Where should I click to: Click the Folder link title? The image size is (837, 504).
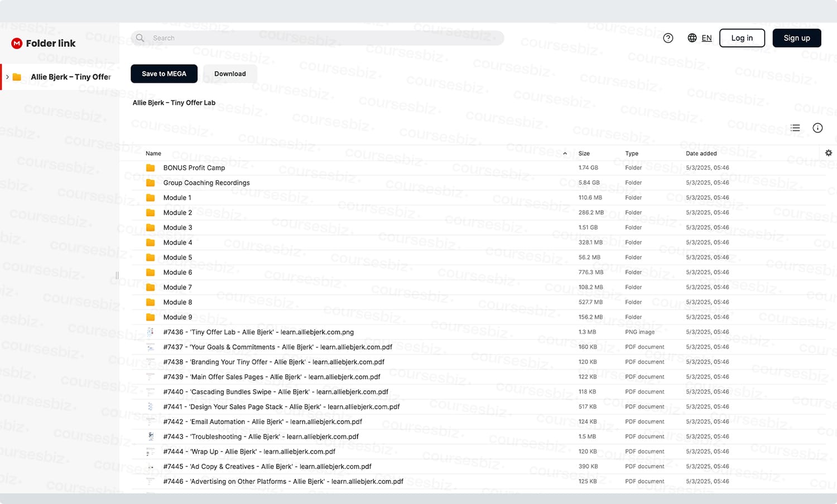[x=51, y=43]
